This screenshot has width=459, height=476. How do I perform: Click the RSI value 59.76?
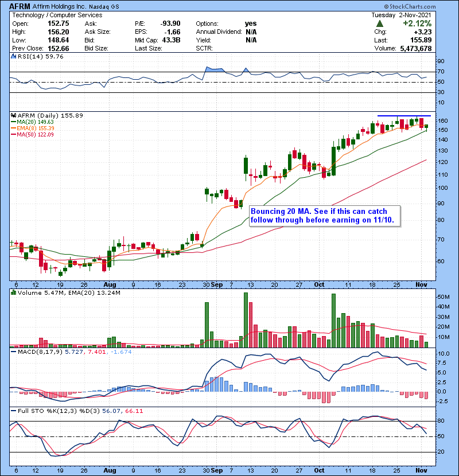coord(53,56)
